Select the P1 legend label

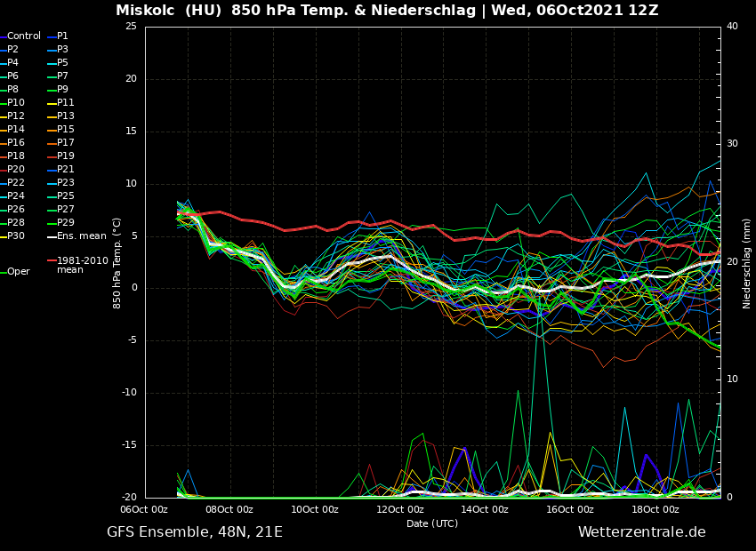pos(62,36)
